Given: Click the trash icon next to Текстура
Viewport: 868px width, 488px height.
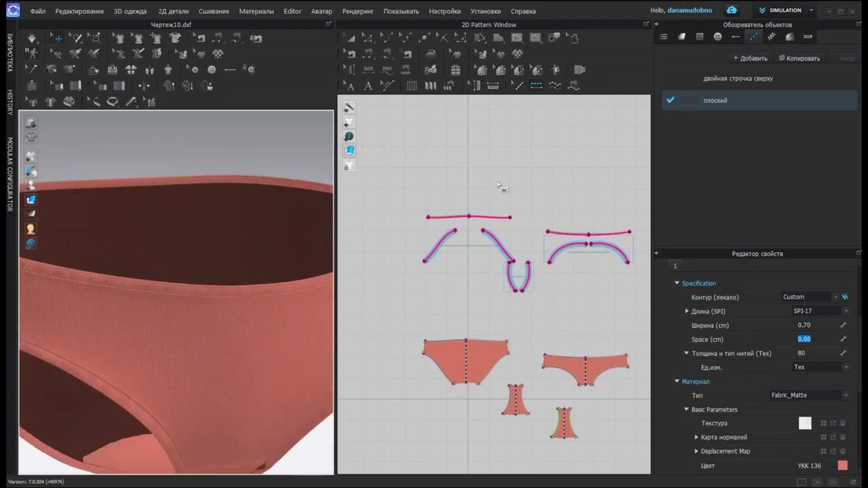Looking at the screenshot, I should [x=843, y=424].
